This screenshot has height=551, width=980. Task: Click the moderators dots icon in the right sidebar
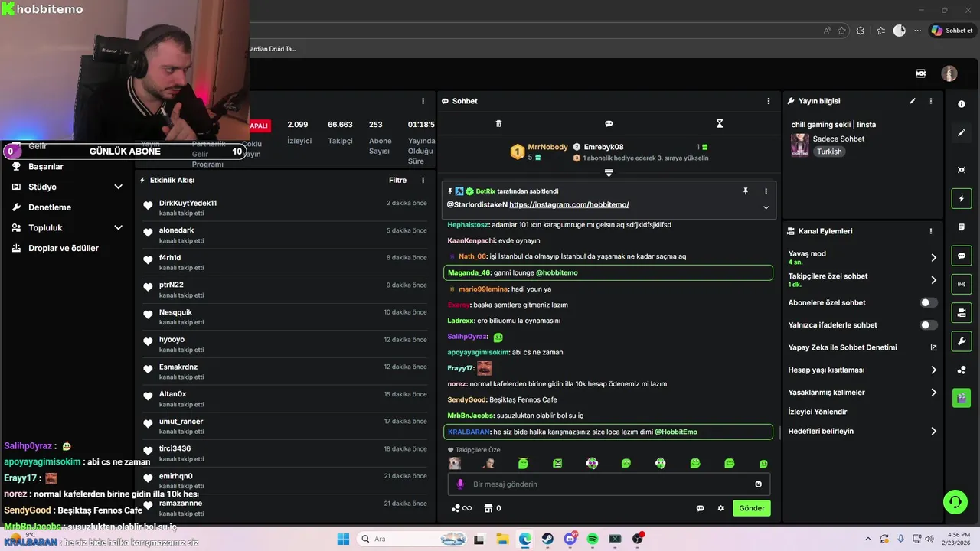pyautogui.click(x=962, y=370)
